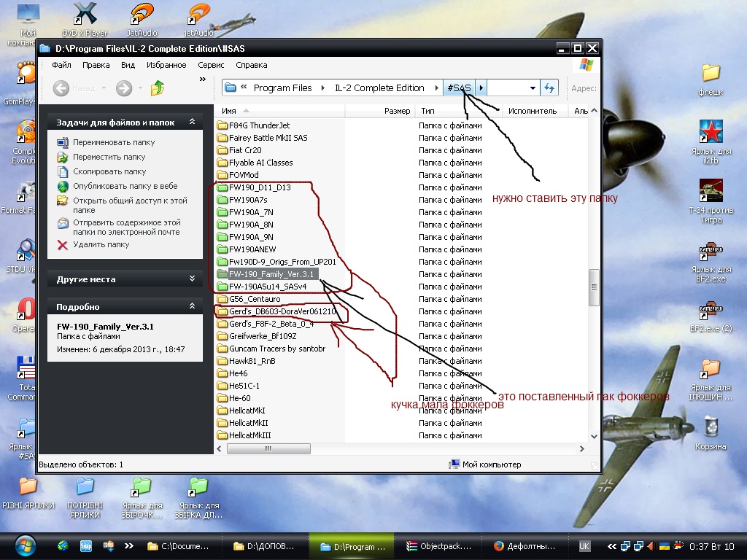Image resolution: width=747 pixels, height=560 pixels.
Task: Open the Правка menu
Action: [x=96, y=65]
